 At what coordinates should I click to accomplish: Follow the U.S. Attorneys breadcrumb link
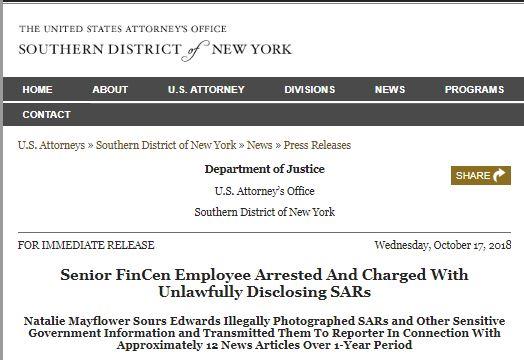point(51,145)
